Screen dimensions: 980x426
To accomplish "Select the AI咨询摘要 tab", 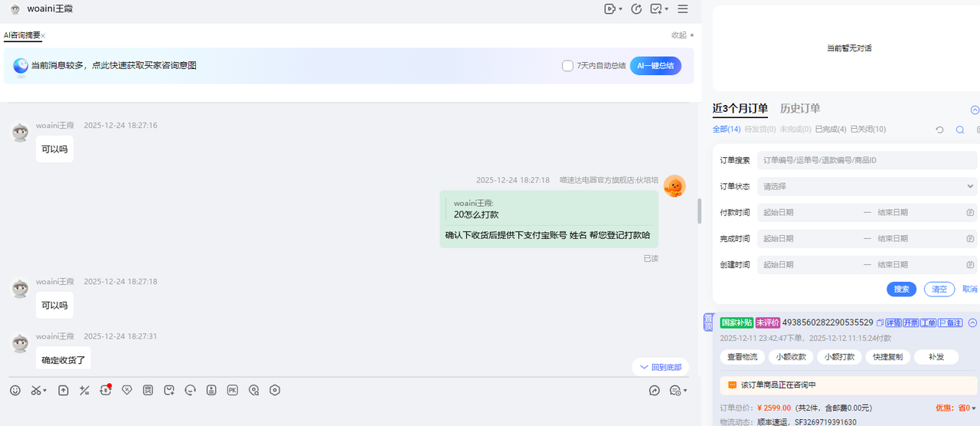I will click(x=21, y=35).
